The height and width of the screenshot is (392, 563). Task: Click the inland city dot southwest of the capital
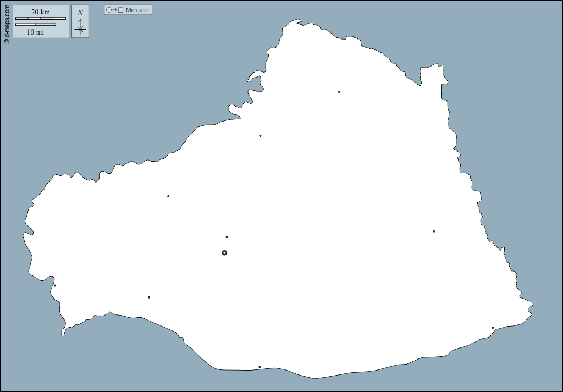(149, 297)
